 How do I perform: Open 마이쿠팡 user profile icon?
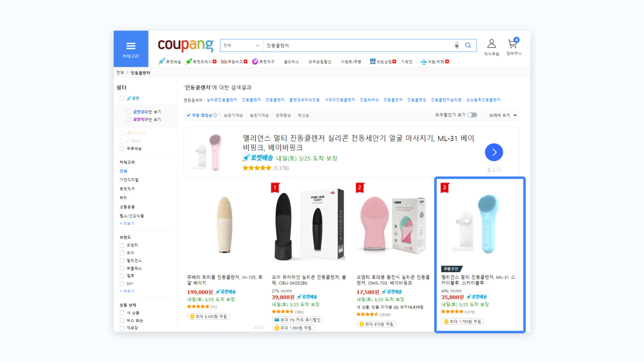click(x=491, y=44)
